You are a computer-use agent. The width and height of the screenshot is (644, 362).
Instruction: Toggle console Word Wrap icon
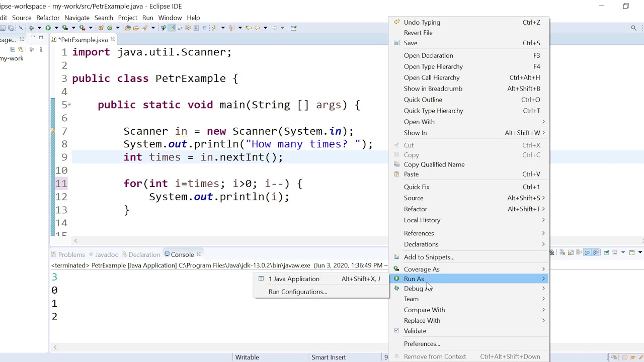click(579, 252)
